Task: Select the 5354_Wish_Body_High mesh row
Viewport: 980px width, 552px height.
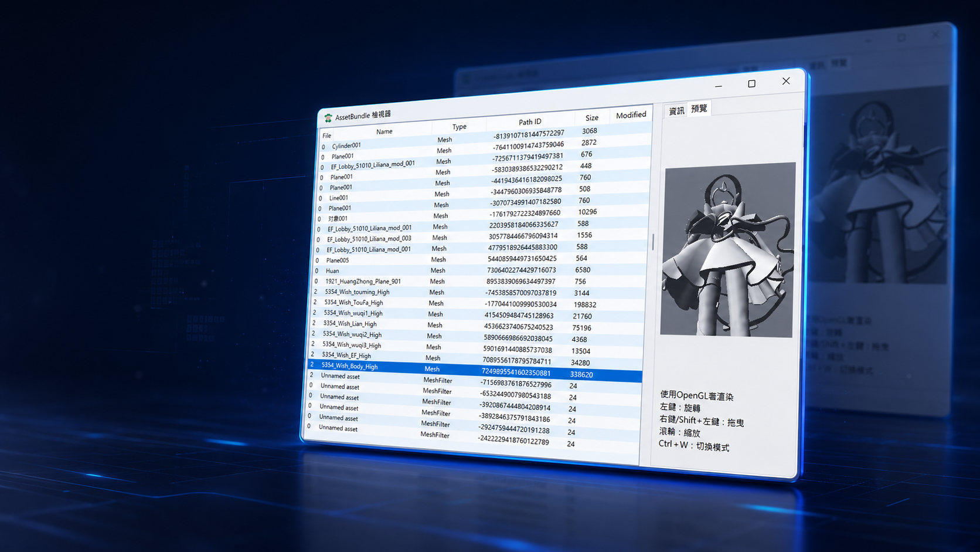Action: (475, 370)
